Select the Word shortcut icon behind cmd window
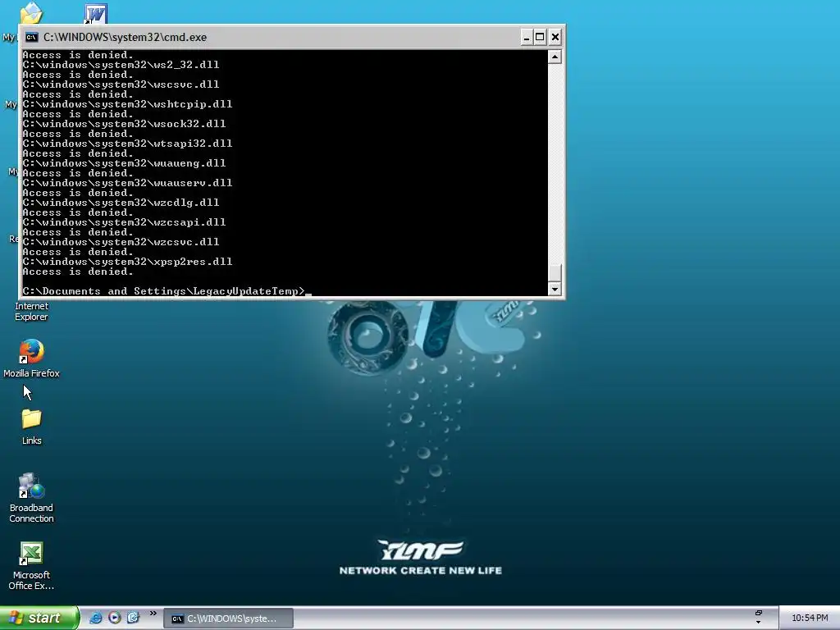The width and height of the screenshot is (840, 630). (x=96, y=14)
